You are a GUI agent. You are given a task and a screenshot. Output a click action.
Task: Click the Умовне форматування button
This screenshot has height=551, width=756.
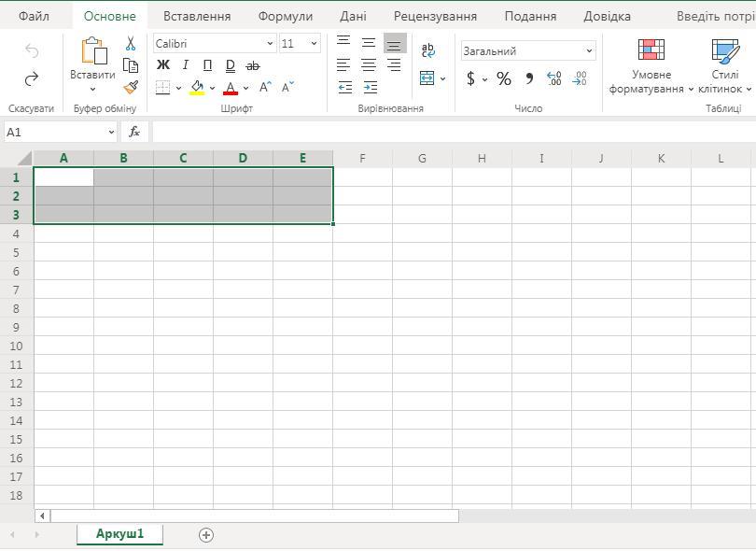tap(651, 66)
